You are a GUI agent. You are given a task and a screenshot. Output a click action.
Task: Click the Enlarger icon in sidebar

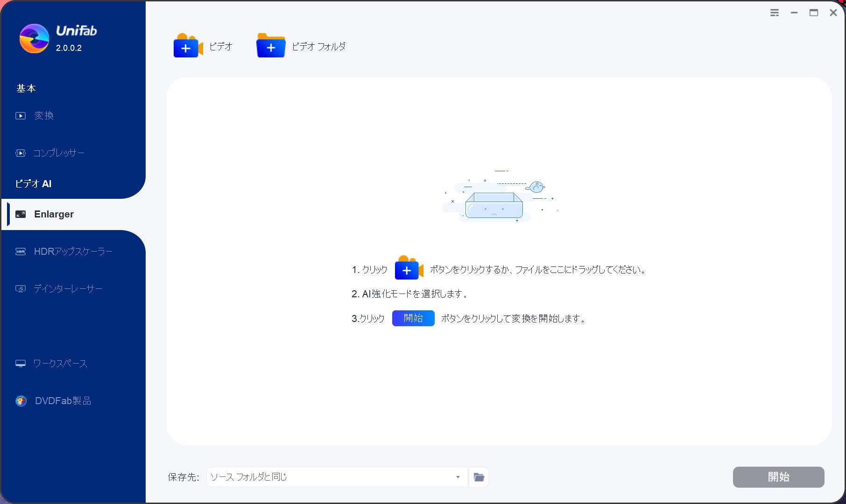tap(21, 214)
